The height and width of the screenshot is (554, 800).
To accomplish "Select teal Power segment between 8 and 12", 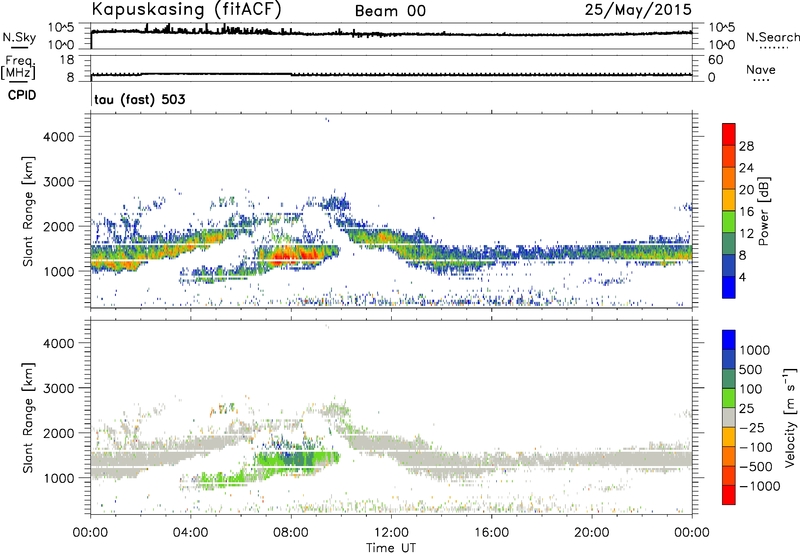I will click(x=729, y=244).
